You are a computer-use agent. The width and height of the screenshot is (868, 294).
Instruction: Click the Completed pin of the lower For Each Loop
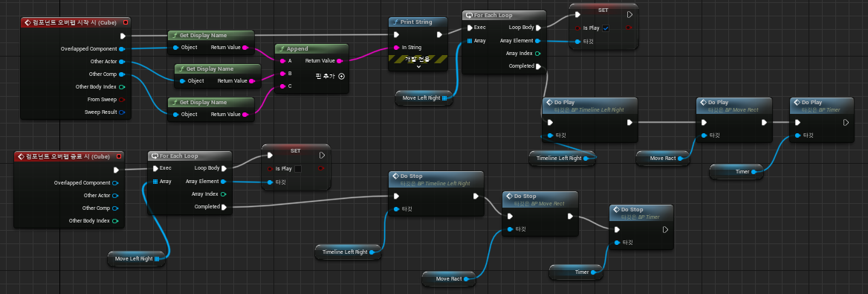(224, 207)
